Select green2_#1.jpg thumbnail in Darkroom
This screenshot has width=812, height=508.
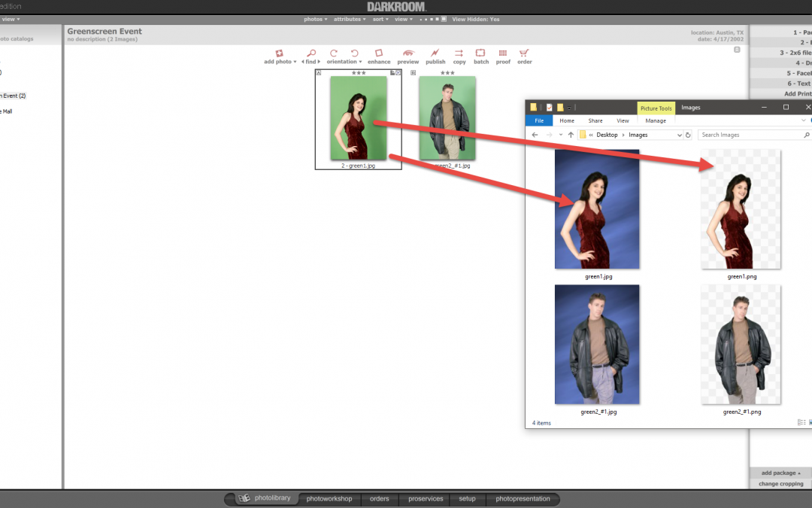pyautogui.click(x=447, y=118)
